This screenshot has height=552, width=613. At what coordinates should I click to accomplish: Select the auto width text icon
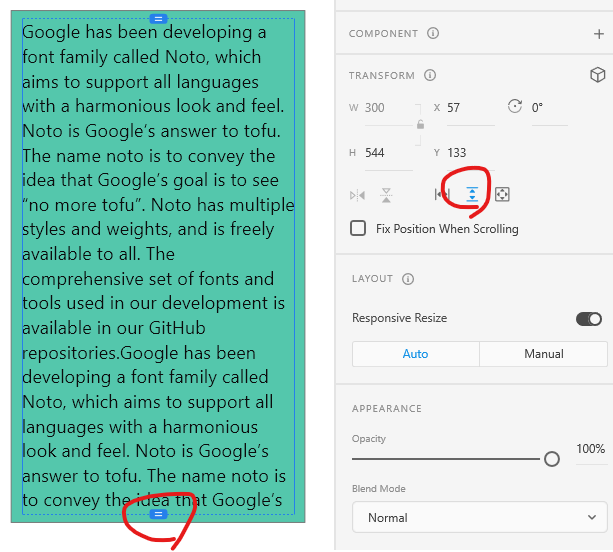coord(442,194)
